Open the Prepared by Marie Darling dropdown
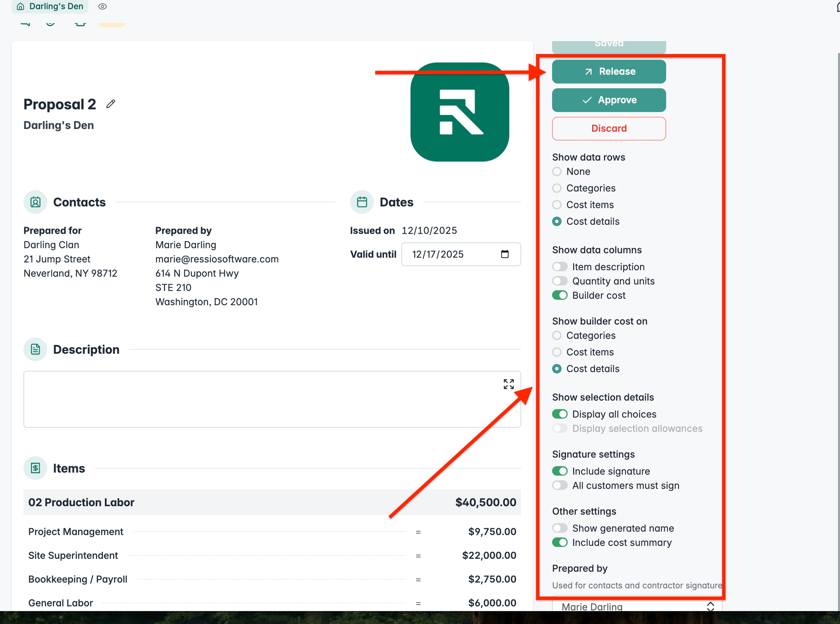 [x=636, y=606]
